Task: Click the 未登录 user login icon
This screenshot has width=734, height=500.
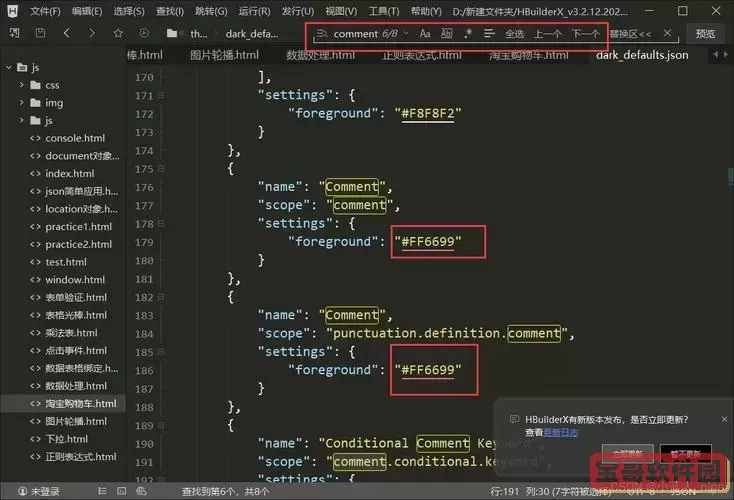Action: 22,491
